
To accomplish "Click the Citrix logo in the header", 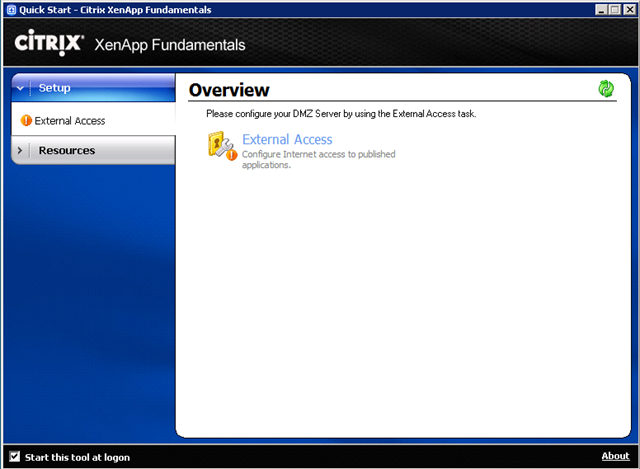I will click(49, 42).
